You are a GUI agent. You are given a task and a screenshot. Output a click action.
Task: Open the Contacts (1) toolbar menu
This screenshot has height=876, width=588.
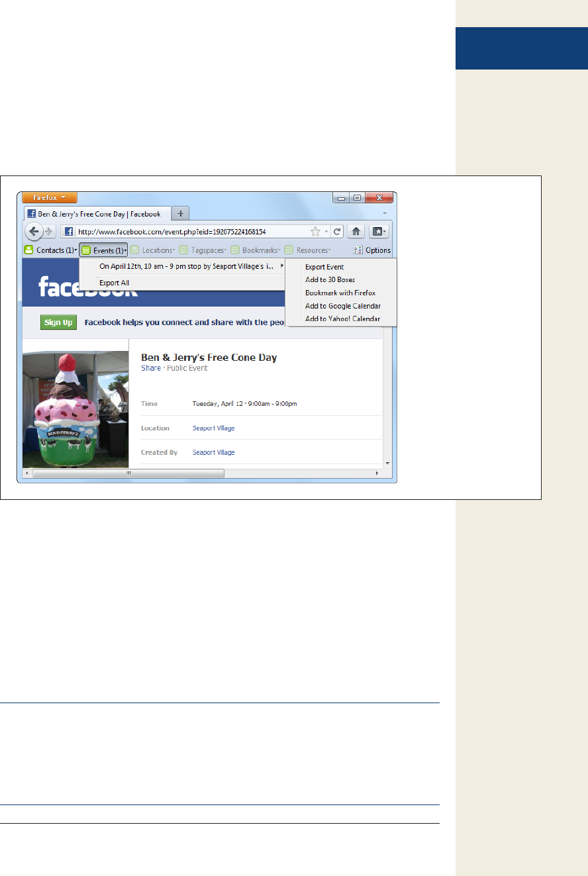50,250
